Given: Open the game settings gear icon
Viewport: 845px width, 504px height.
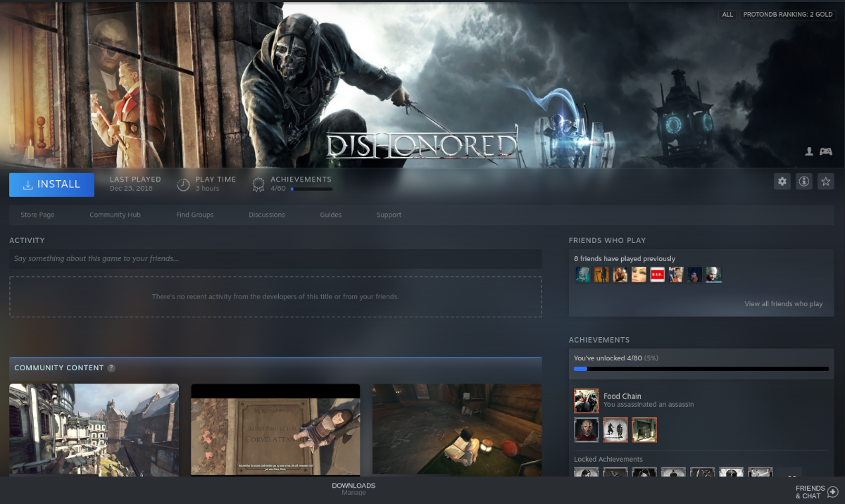Looking at the screenshot, I should tap(782, 182).
